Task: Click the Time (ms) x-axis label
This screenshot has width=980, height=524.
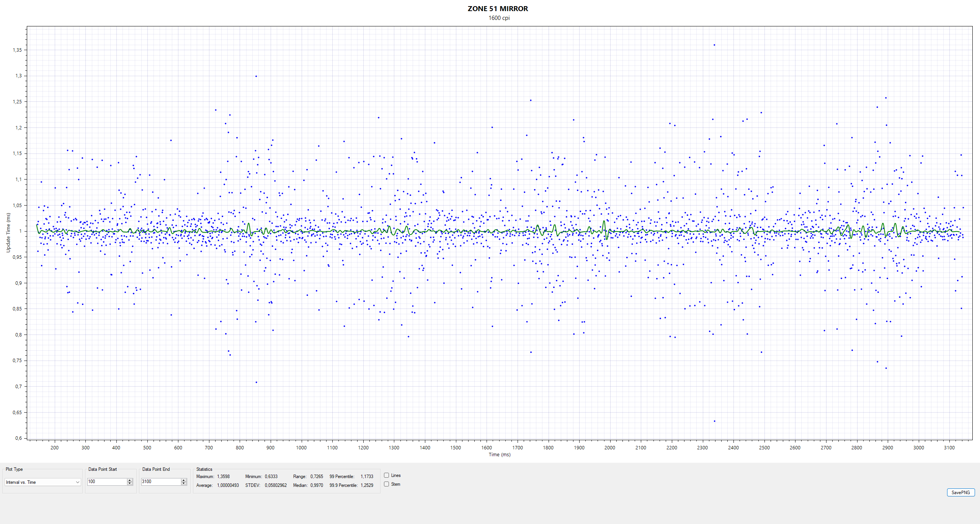Action: click(499, 455)
